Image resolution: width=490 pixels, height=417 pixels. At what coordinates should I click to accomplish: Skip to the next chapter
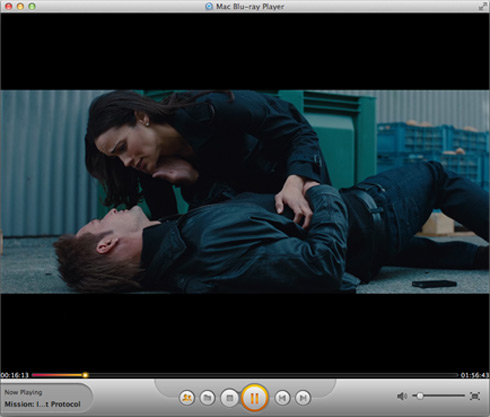tap(303, 398)
